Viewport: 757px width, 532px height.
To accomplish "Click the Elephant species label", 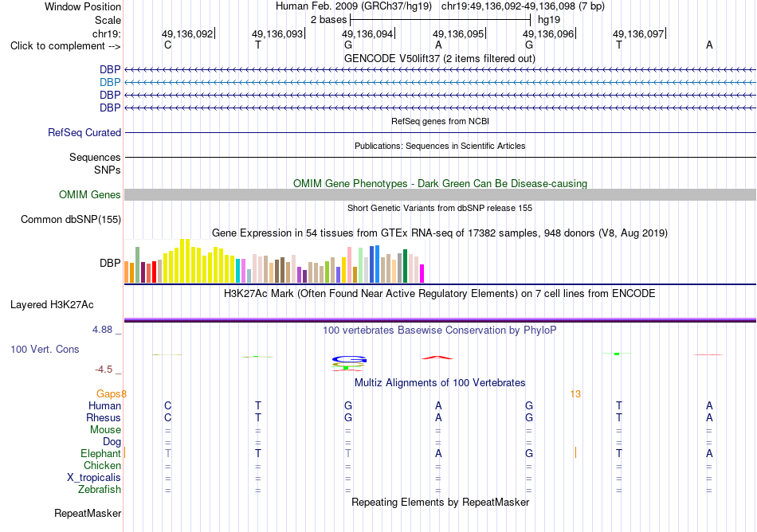I will (x=100, y=453).
